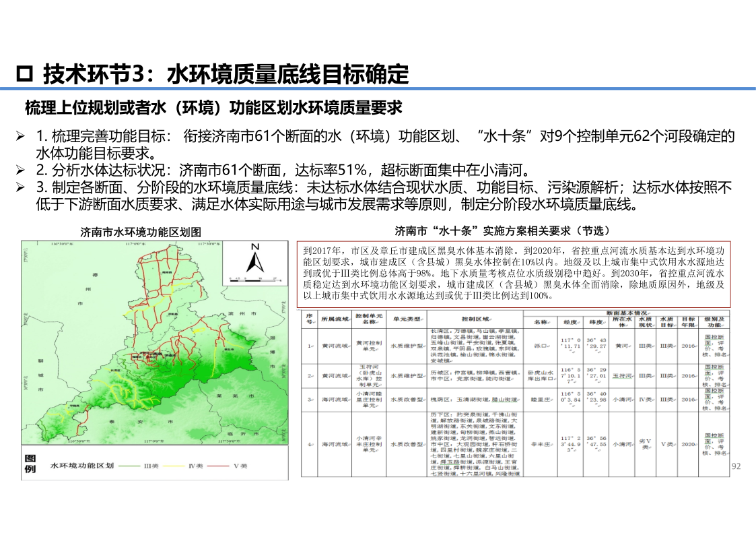Click the '水质改善型' cell in row 4

click(x=407, y=444)
